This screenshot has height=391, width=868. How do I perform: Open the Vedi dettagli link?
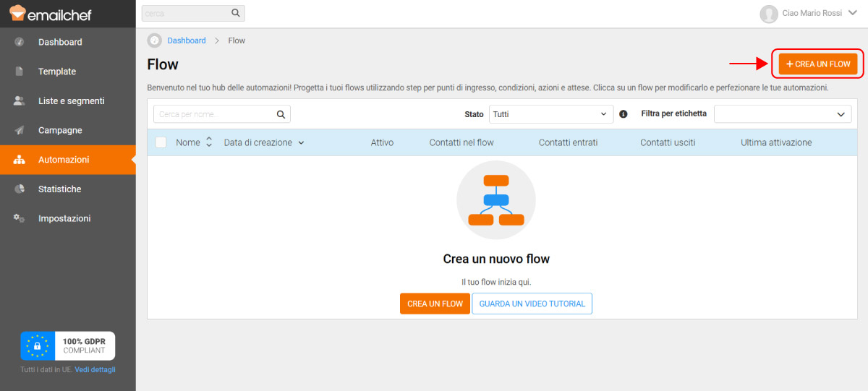[95, 369]
